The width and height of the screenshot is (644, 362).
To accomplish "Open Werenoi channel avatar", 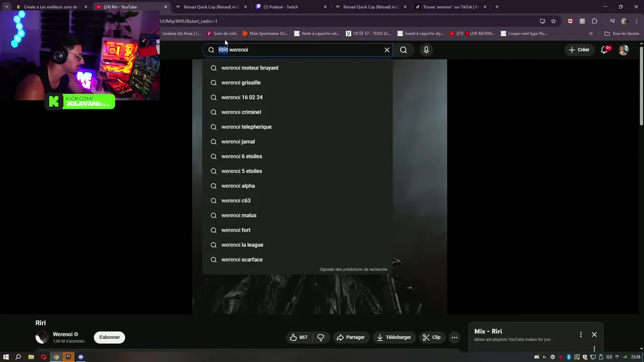I will [x=42, y=337].
